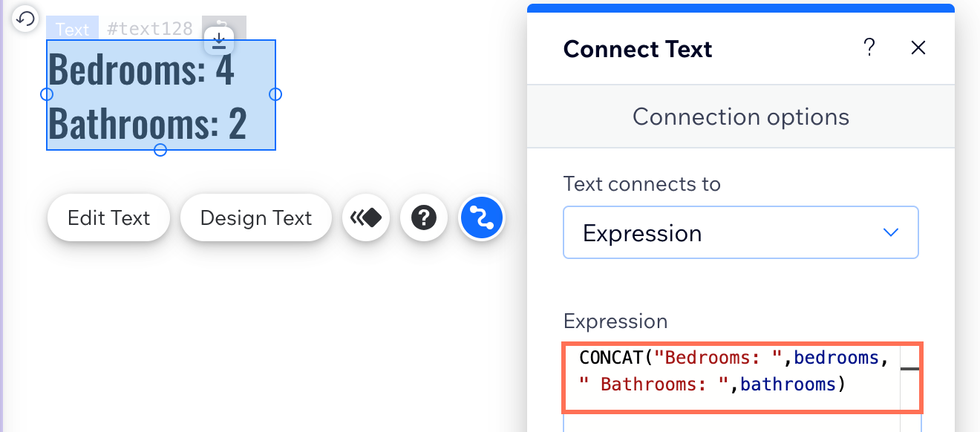Click inside the CONCAT expression editor
This screenshot has height=432, width=980.
(x=731, y=378)
